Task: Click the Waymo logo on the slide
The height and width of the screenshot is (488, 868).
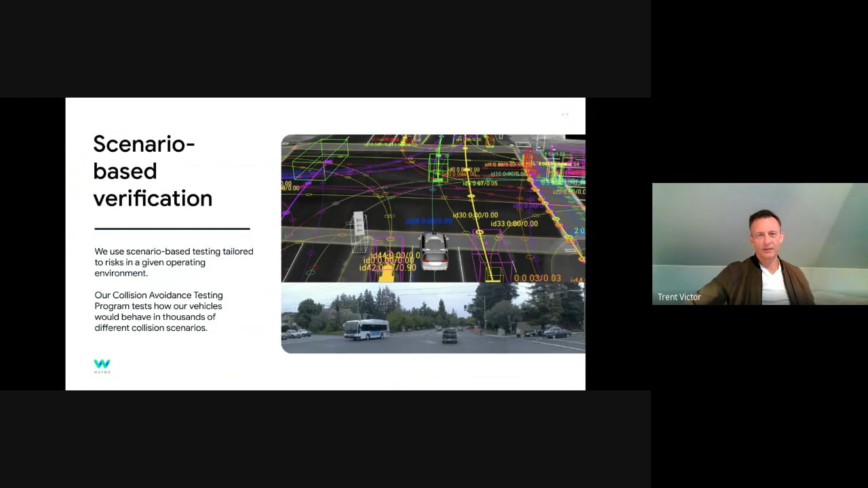Action: coord(102,367)
